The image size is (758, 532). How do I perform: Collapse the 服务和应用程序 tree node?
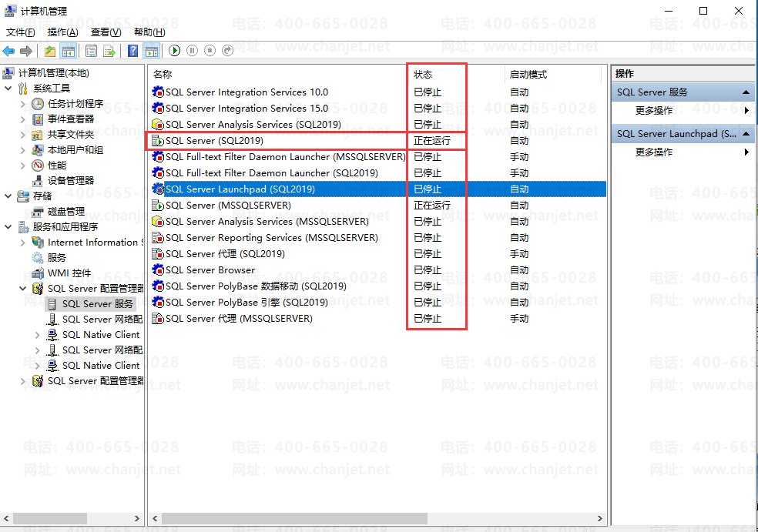coord(8,227)
